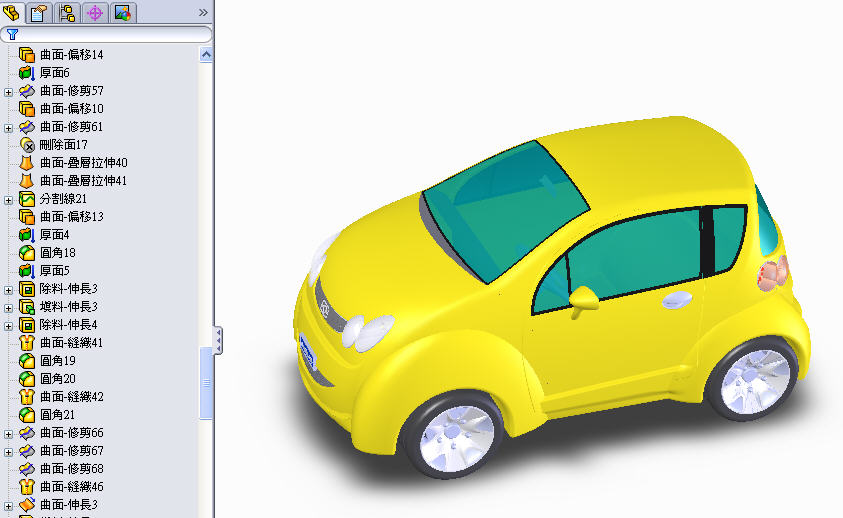
Task: Expand the 曲面-修剪67 feature
Action: (8, 452)
